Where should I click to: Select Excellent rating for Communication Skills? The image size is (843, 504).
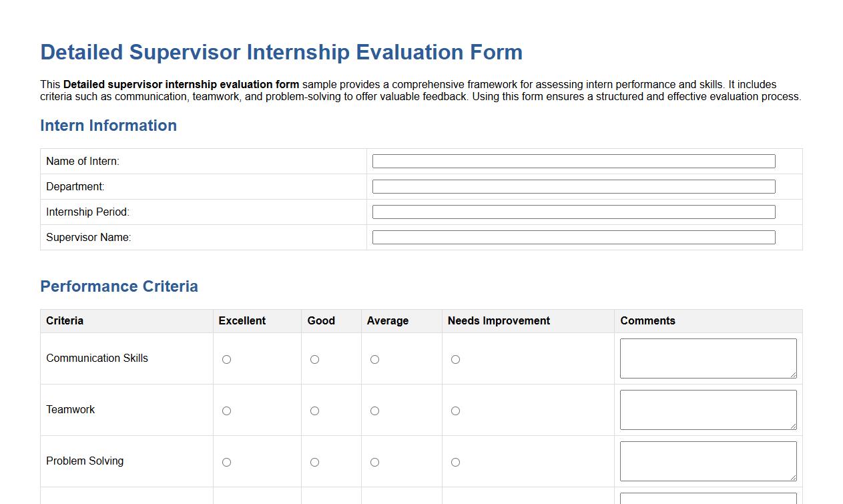tap(226, 359)
